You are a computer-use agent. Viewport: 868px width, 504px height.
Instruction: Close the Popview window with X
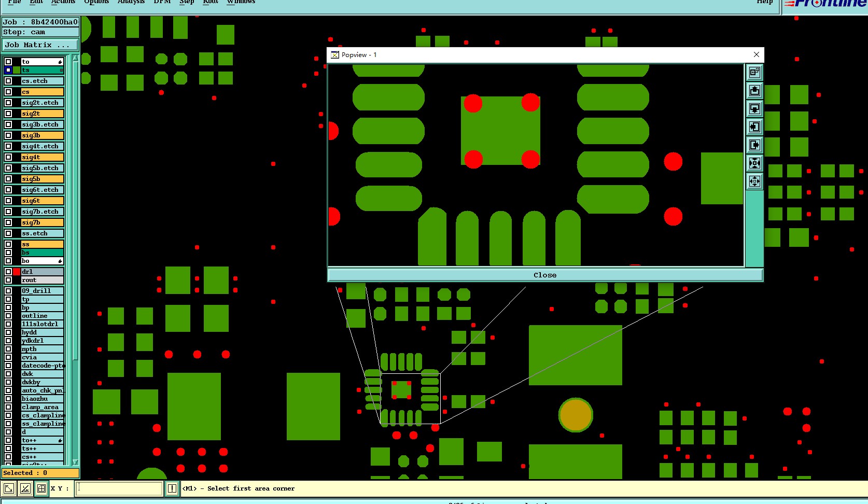coord(757,55)
